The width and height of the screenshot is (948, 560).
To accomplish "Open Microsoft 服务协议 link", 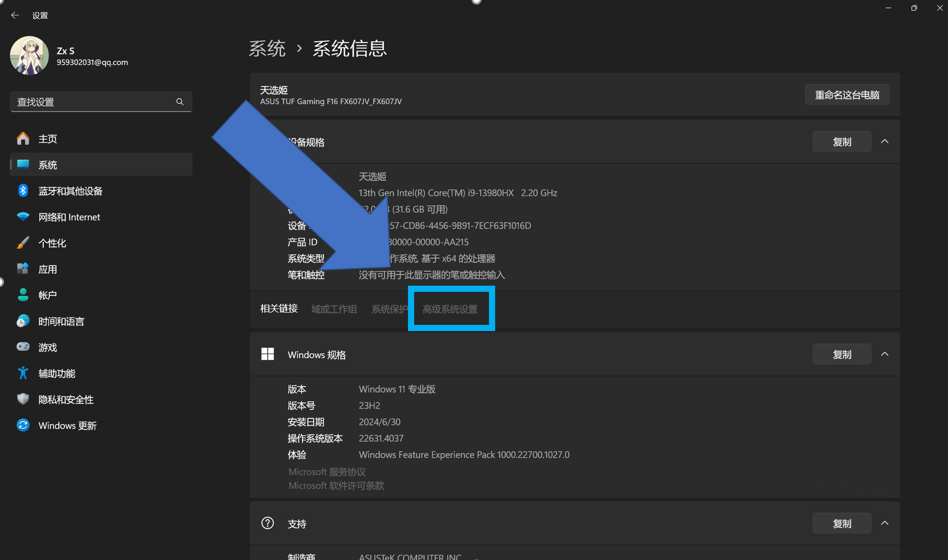I will coord(327,472).
